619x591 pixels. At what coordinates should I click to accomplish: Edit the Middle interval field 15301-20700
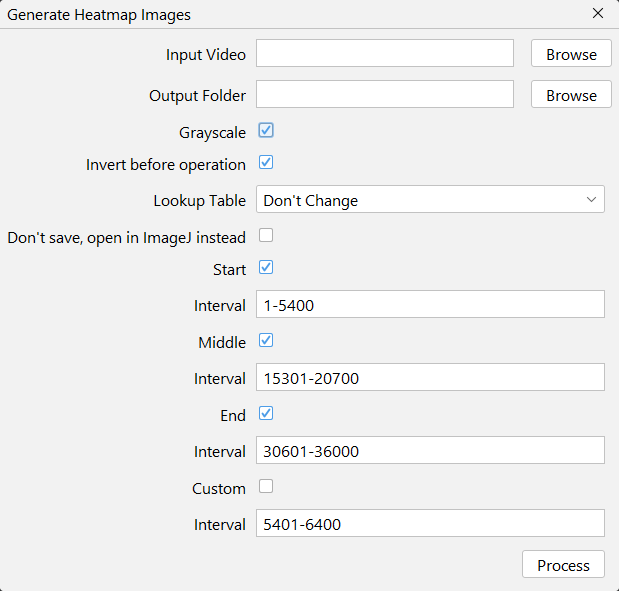point(430,377)
